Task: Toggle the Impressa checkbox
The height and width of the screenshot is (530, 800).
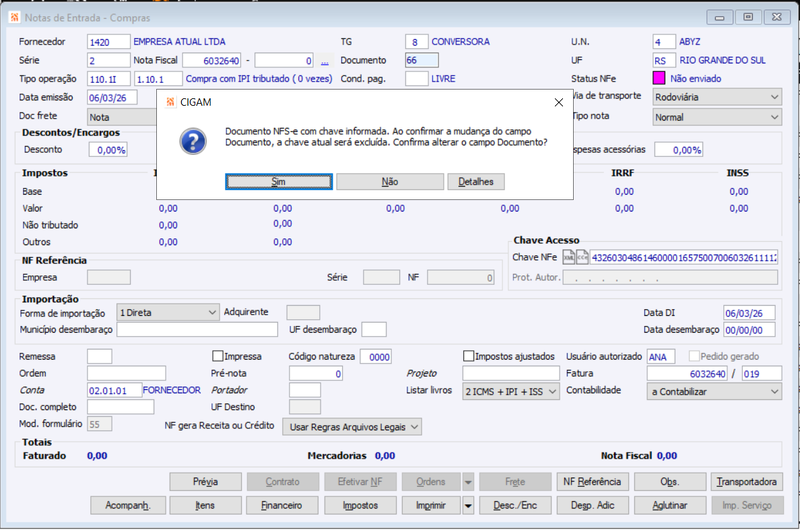Action: coord(218,356)
